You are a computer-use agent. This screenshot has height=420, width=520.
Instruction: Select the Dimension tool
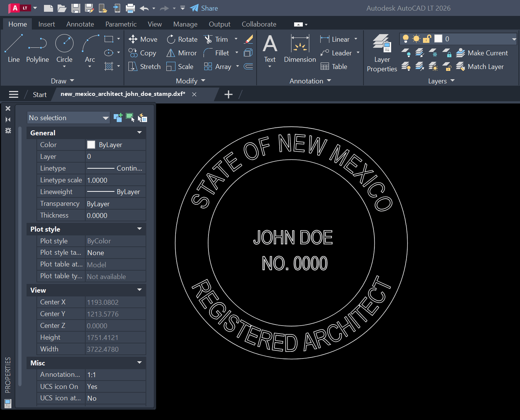tap(300, 49)
